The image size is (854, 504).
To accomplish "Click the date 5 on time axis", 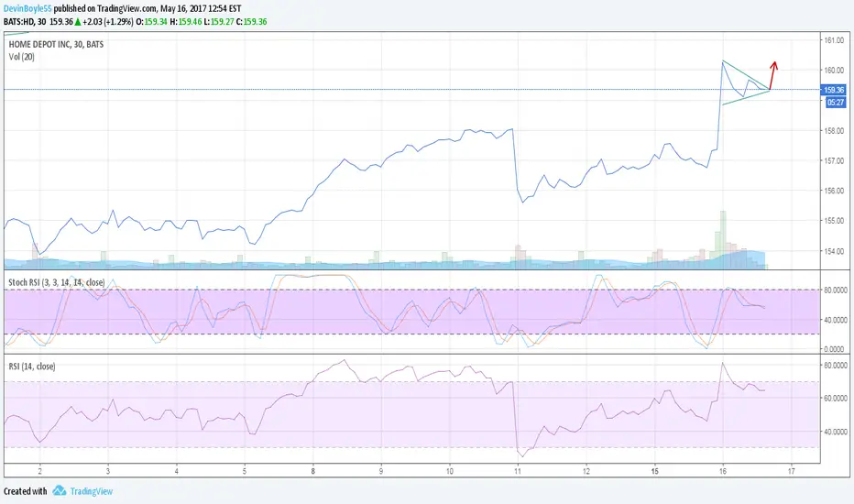I will pyautogui.click(x=245, y=471).
